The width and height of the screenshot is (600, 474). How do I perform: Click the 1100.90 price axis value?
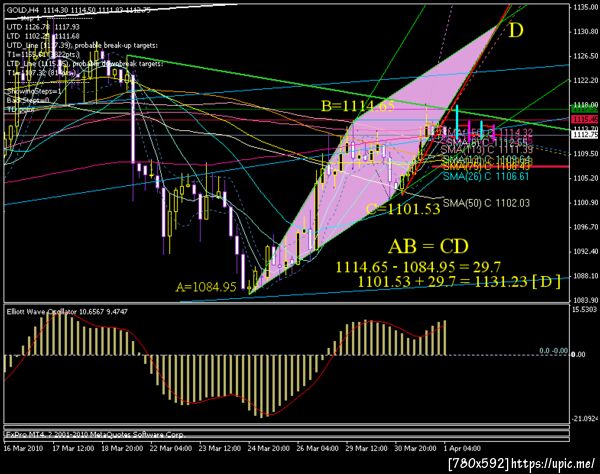585,203
